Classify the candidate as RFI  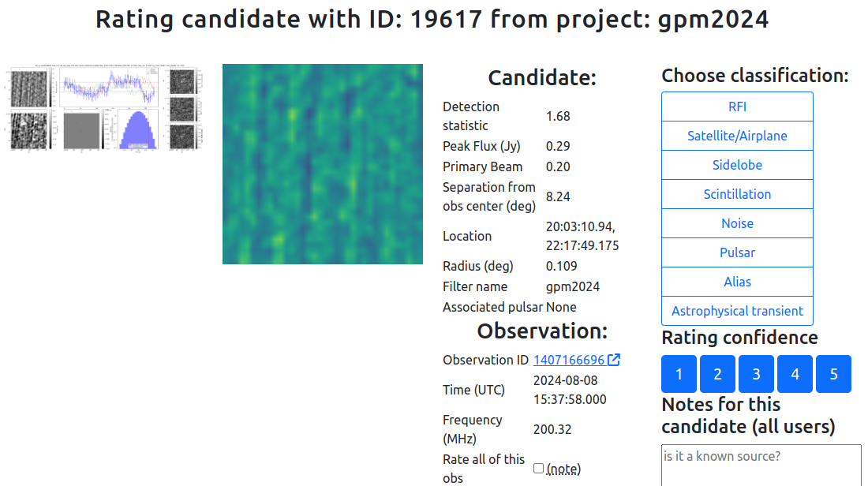736,106
